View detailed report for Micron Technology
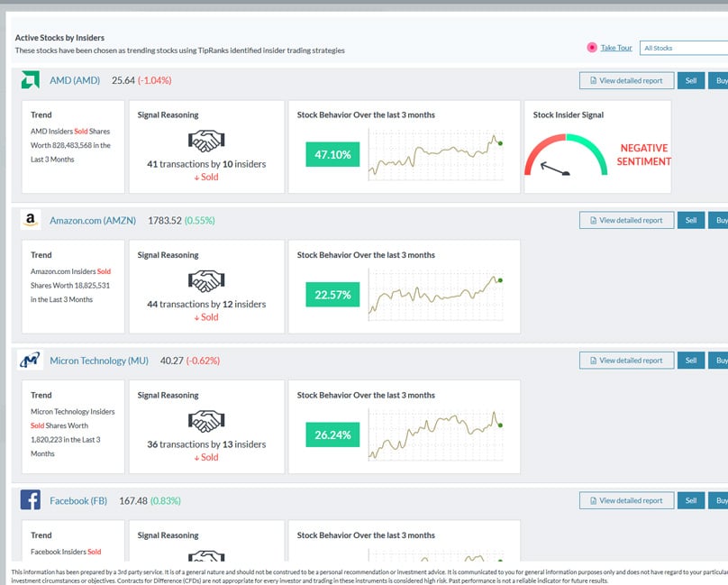The height and width of the screenshot is (585, 728). coord(626,361)
